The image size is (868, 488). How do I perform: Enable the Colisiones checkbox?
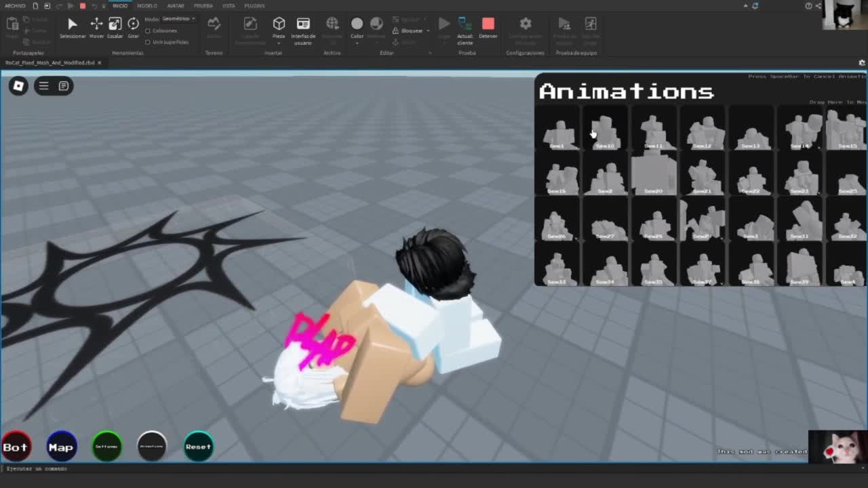(x=148, y=31)
